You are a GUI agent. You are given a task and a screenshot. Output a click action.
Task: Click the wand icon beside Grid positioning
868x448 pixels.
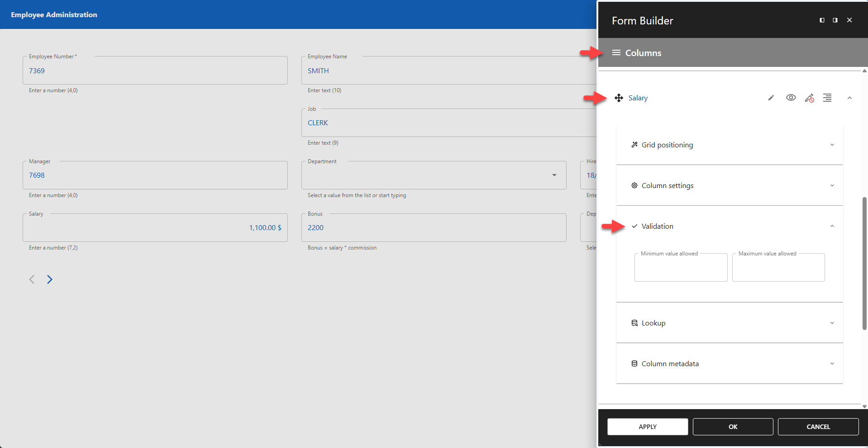click(x=634, y=145)
